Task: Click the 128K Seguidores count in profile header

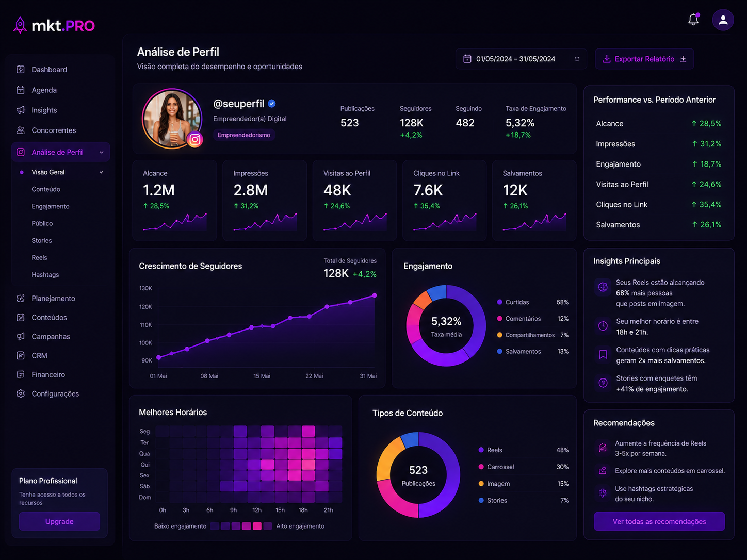Action: pyautogui.click(x=412, y=123)
